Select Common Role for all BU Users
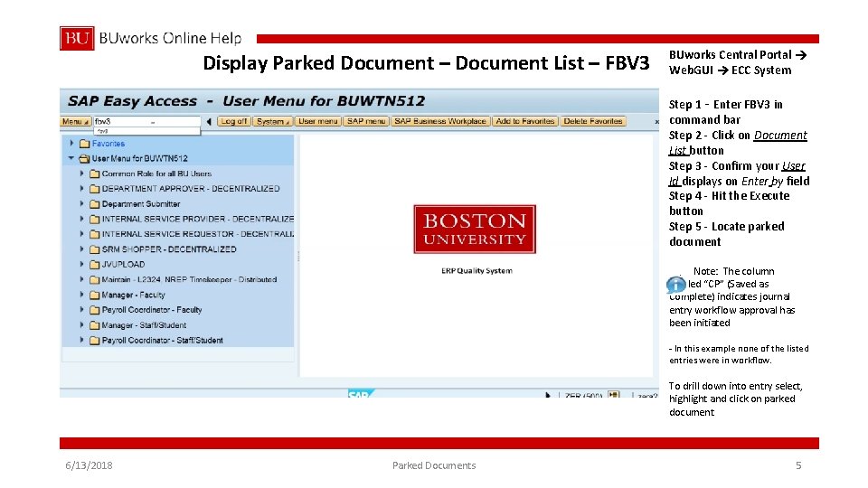Screen dimensions: 868x488 (x=156, y=174)
